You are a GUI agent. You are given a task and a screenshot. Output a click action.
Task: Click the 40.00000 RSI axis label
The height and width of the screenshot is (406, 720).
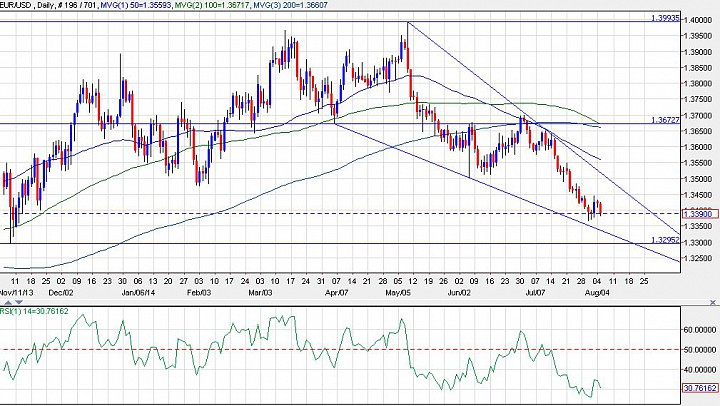tap(699, 369)
